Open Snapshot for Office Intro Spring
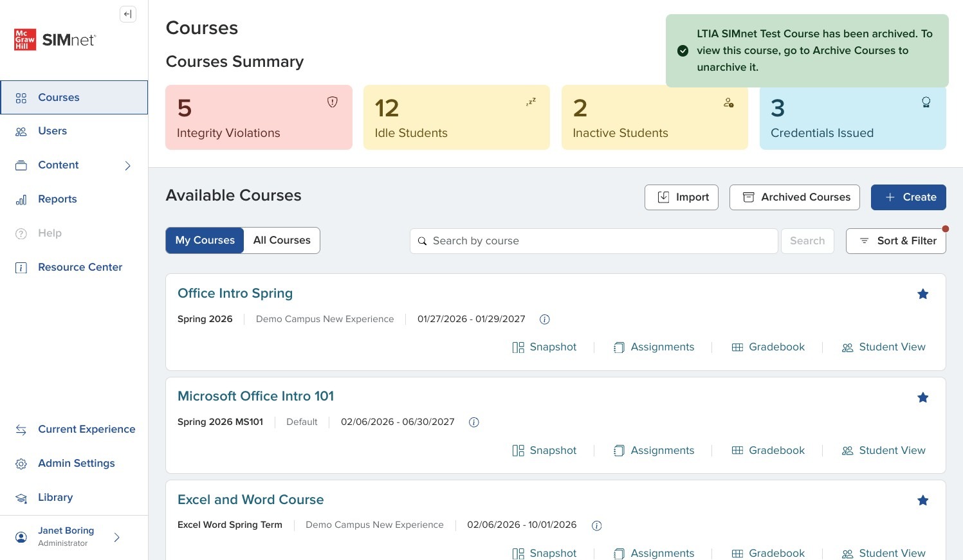The image size is (963, 560). [544, 347]
